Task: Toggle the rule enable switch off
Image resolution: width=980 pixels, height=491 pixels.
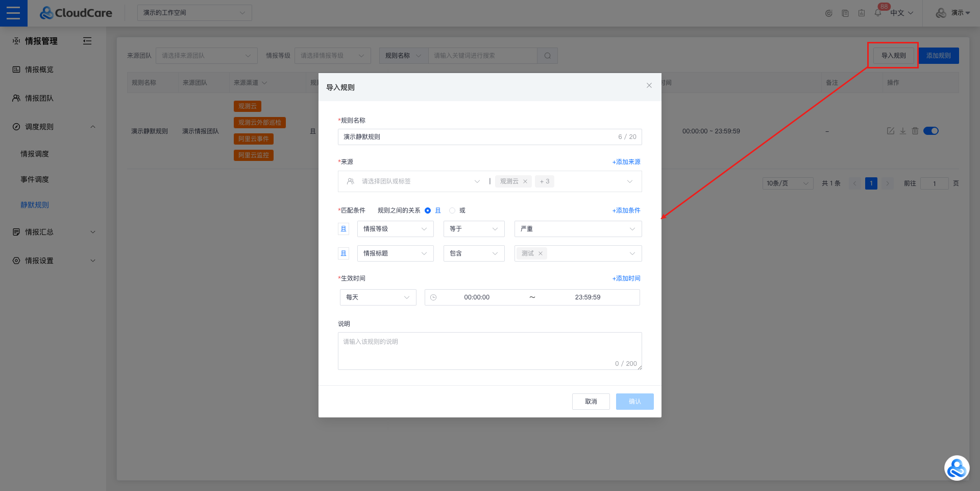Action: (931, 131)
